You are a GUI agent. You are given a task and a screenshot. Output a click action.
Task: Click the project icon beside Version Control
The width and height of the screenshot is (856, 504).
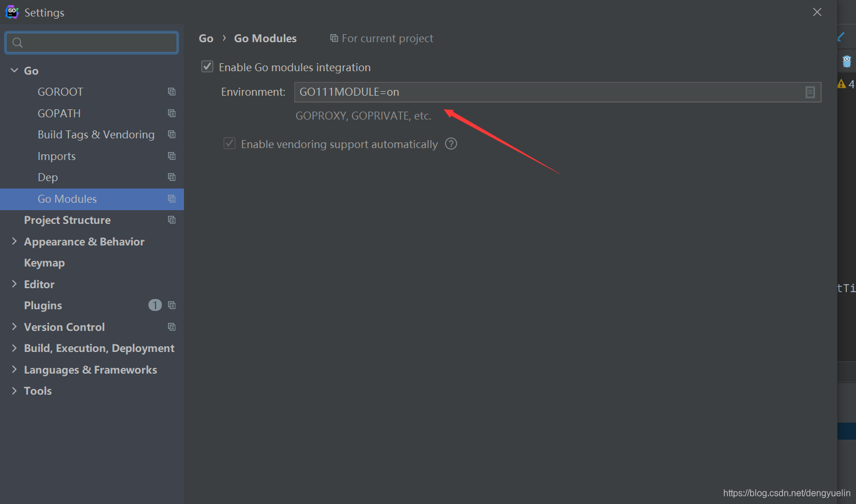tap(171, 326)
